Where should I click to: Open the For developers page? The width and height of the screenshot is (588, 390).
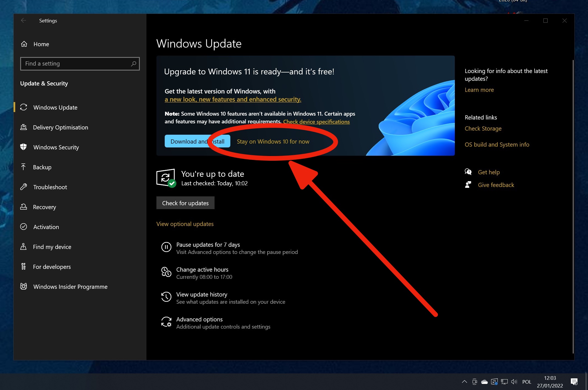[52, 267]
